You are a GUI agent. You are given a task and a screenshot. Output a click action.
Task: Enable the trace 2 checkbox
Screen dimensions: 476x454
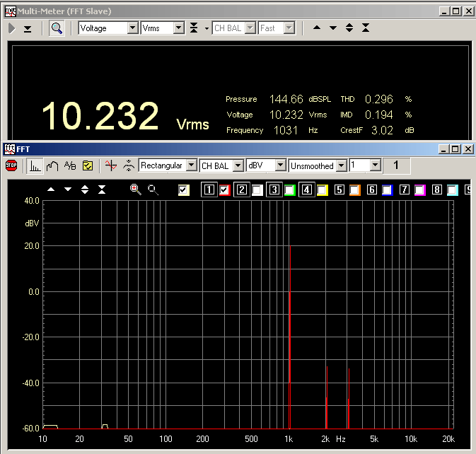257,190
